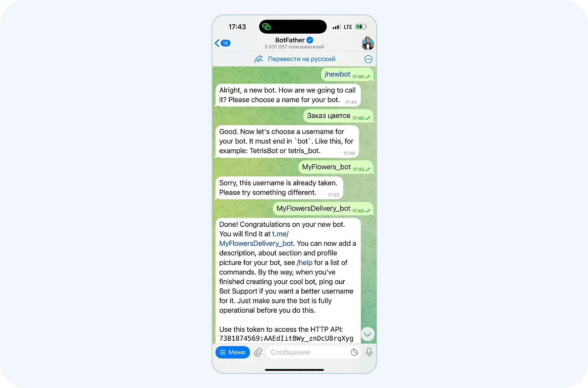Tap the MyFlowersDelivery_bot sent message bubble
The width and height of the screenshot is (588, 388).
click(x=323, y=209)
